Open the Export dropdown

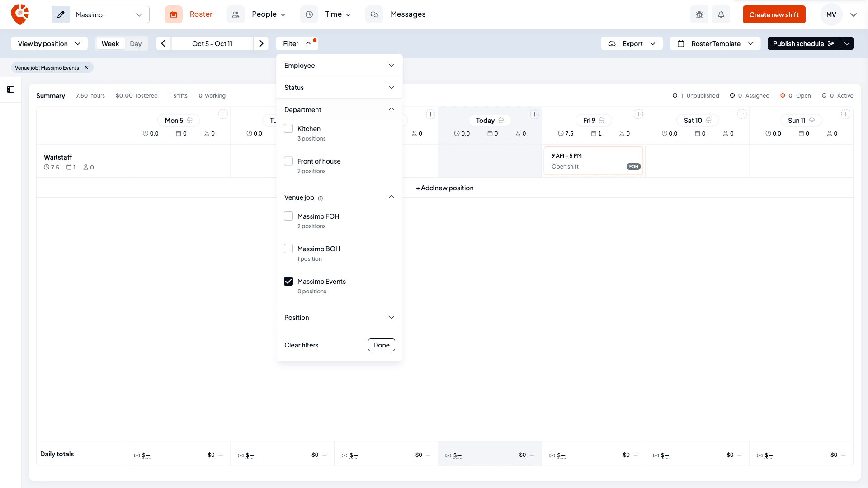click(x=632, y=43)
